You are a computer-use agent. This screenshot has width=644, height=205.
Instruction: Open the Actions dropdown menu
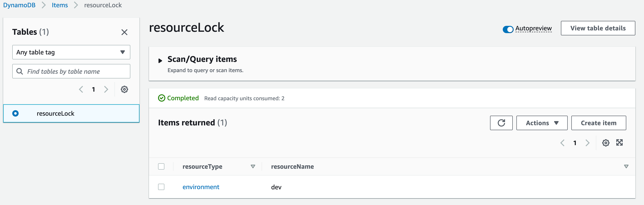point(542,123)
